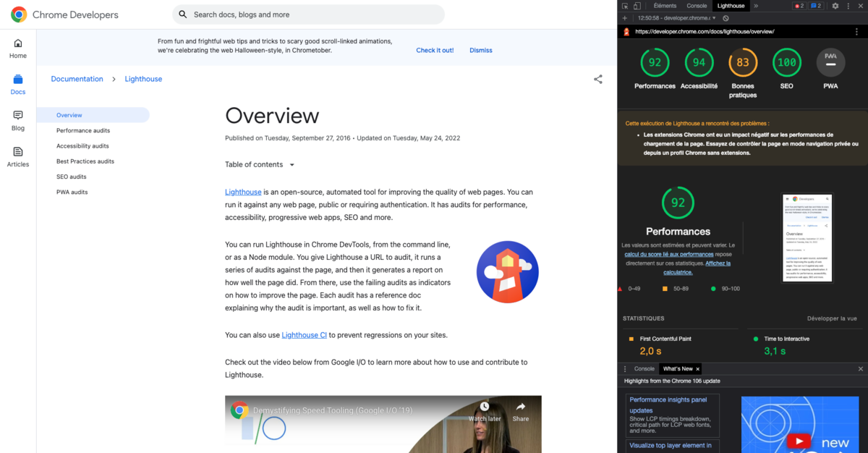The width and height of the screenshot is (868, 453).
Task: Click the Accessibilité score gauge 94
Action: coord(699,62)
